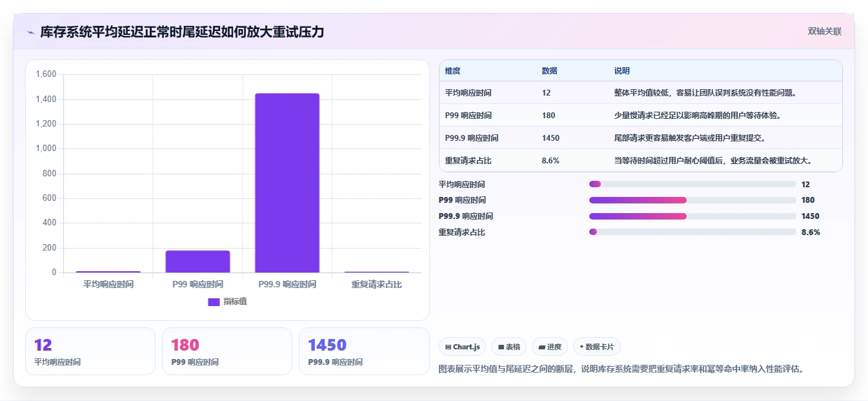Click the 平均响应时间 x-axis label
Image resolution: width=868 pixels, height=401 pixels.
tap(108, 284)
